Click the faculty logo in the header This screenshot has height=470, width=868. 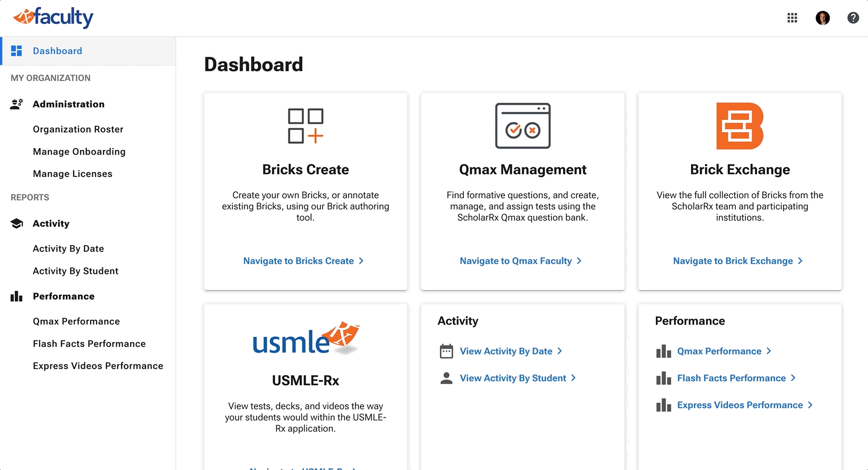(x=53, y=18)
